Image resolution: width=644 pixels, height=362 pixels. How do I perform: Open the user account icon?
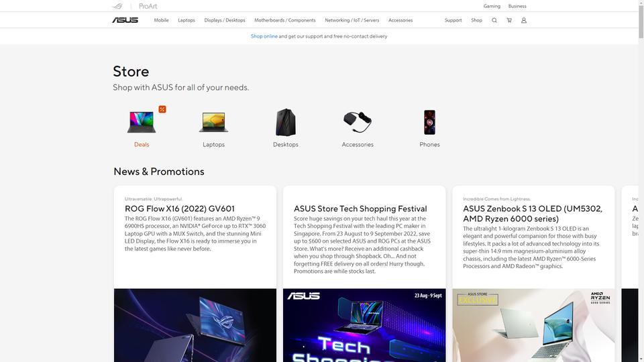(x=524, y=20)
